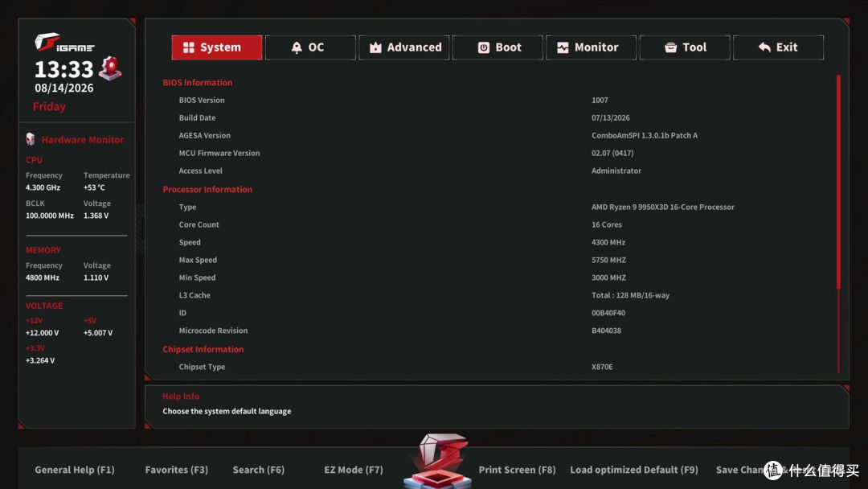The width and height of the screenshot is (868, 489).
Task: Select the Microcode Revision row
Action: tap(497, 331)
